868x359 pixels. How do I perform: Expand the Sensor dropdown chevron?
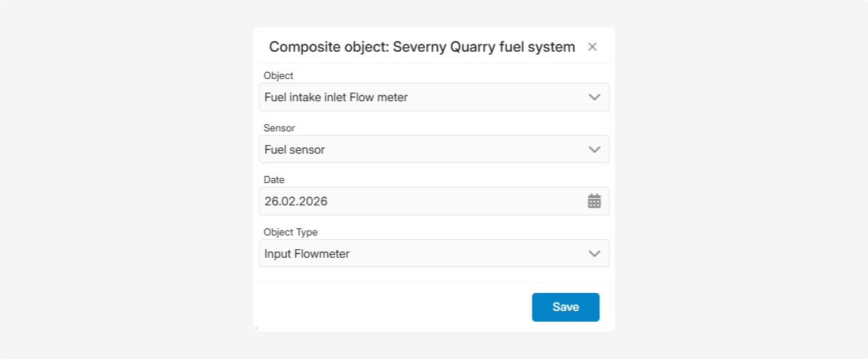[594, 149]
